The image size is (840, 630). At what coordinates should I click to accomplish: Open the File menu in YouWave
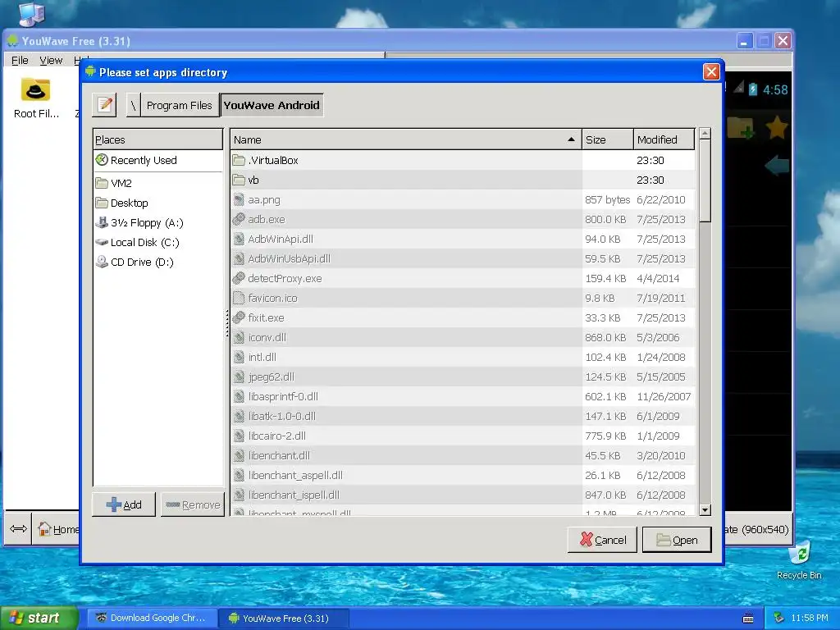tap(20, 61)
